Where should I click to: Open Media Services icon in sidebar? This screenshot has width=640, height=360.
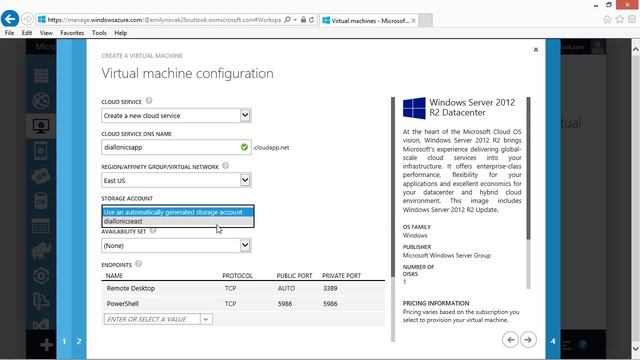point(41,276)
